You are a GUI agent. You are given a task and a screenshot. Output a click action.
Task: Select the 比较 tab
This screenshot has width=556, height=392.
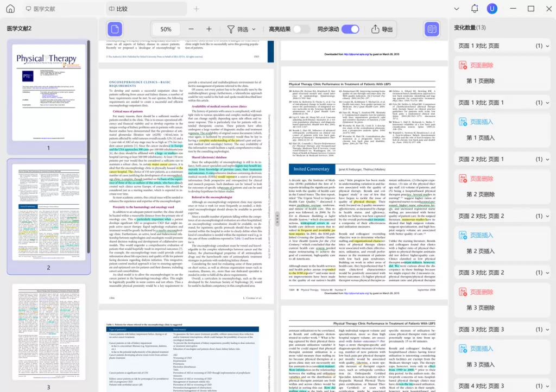click(122, 9)
